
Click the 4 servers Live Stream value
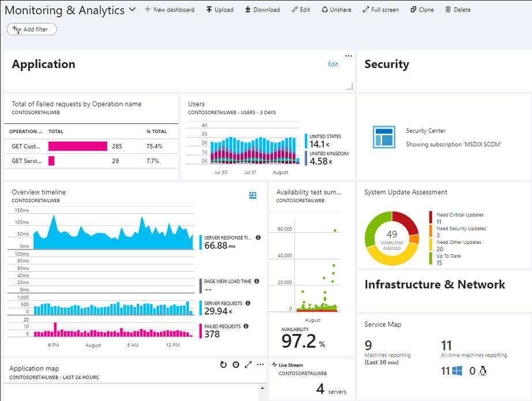[x=331, y=389]
